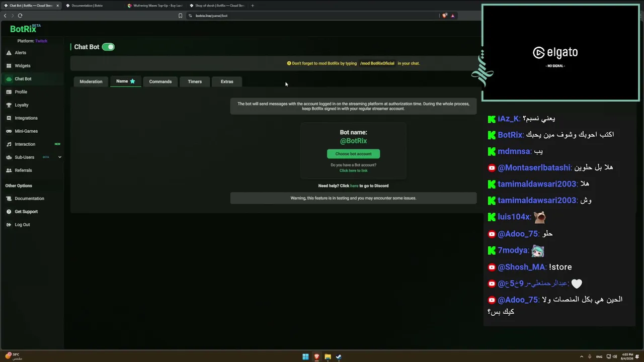Click the Get Support question mark icon
The width and height of the screenshot is (644, 362).
coord(9,212)
